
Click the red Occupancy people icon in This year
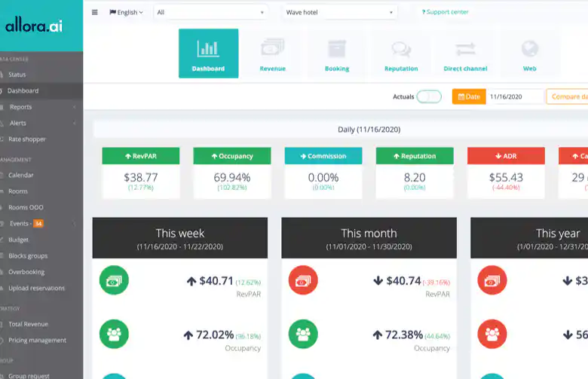(x=492, y=334)
